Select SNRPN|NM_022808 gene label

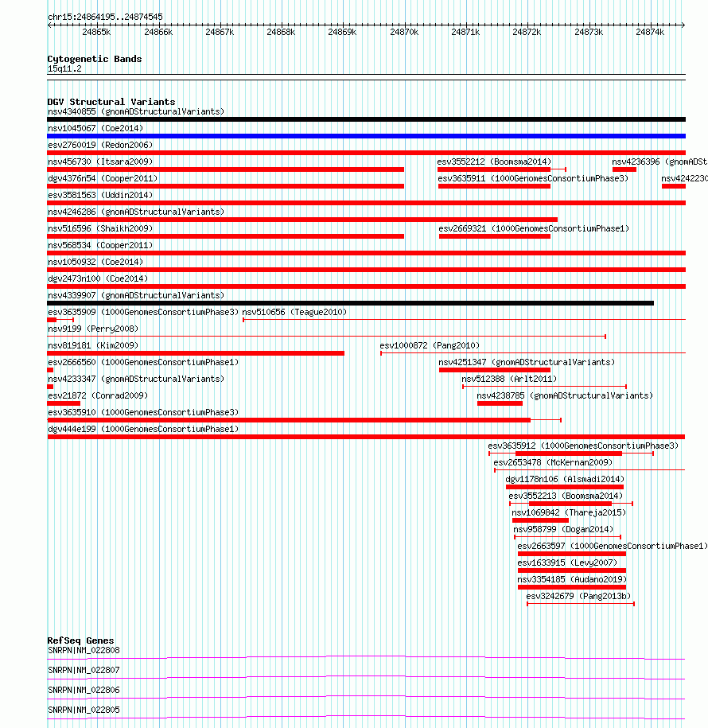(x=84, y=651)
